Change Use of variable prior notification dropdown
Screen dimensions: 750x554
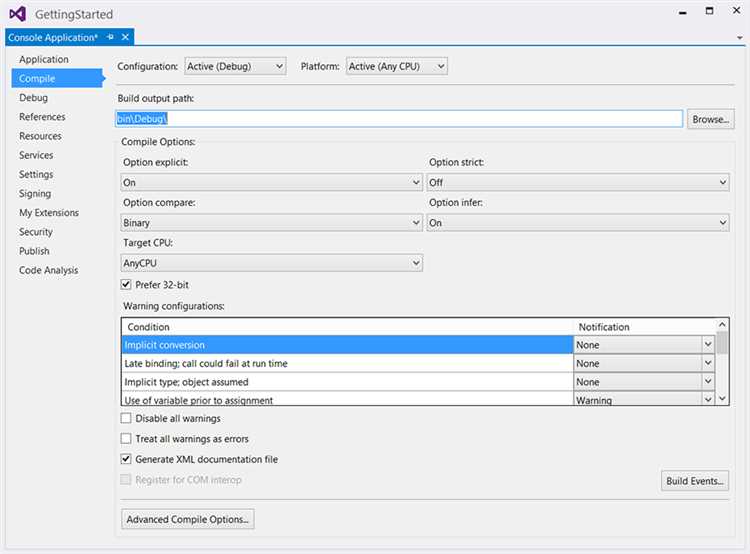pyautogui.click(x=644, y=399)
